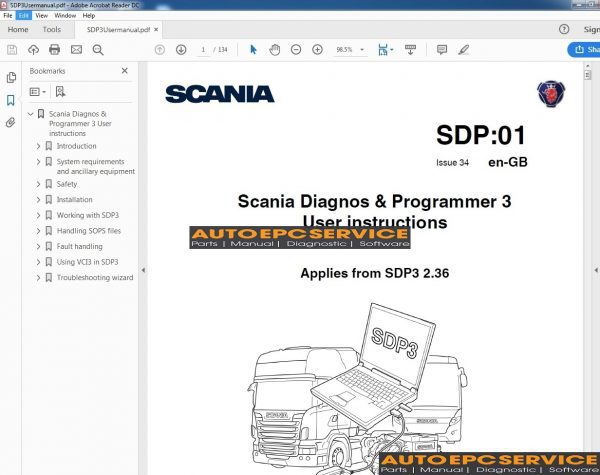Toggle the Bookmarks panel icon
Screen dimensions: 600x475
pyautogui.click(x=11, y=100)
